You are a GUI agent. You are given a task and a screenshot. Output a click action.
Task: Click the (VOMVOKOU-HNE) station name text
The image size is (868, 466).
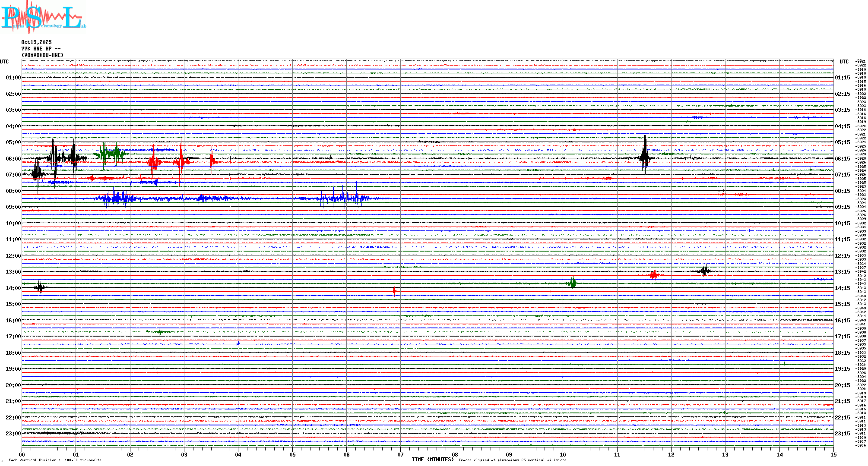pyautogui.click(x=42, y=55)
